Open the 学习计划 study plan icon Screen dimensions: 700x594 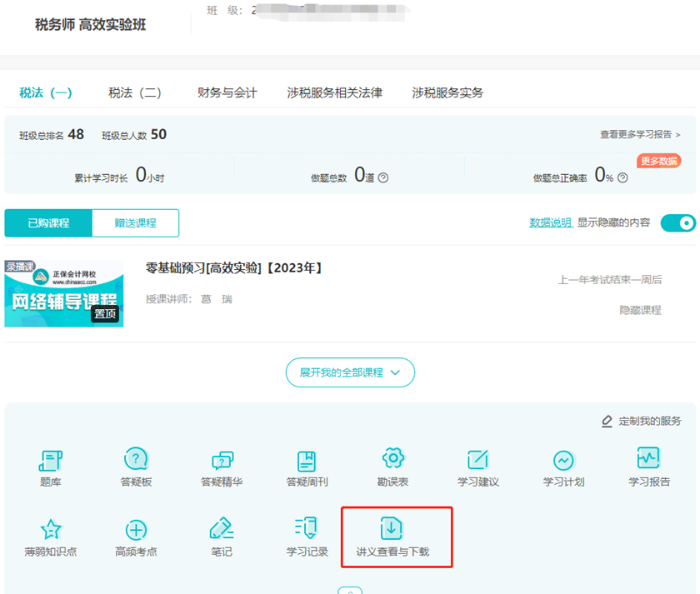coord(563,461)
